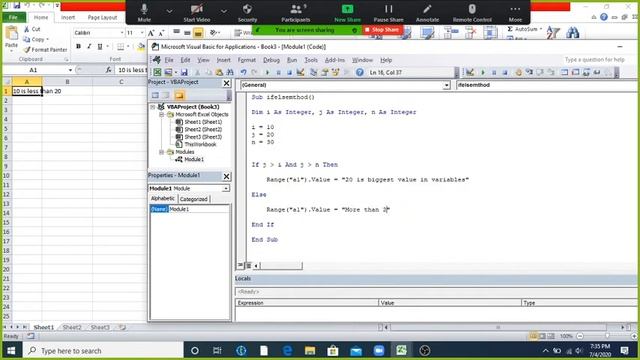Open File Explorer from taskbar
The height and width of the screenshot is (360, 640).
point(310,351)
